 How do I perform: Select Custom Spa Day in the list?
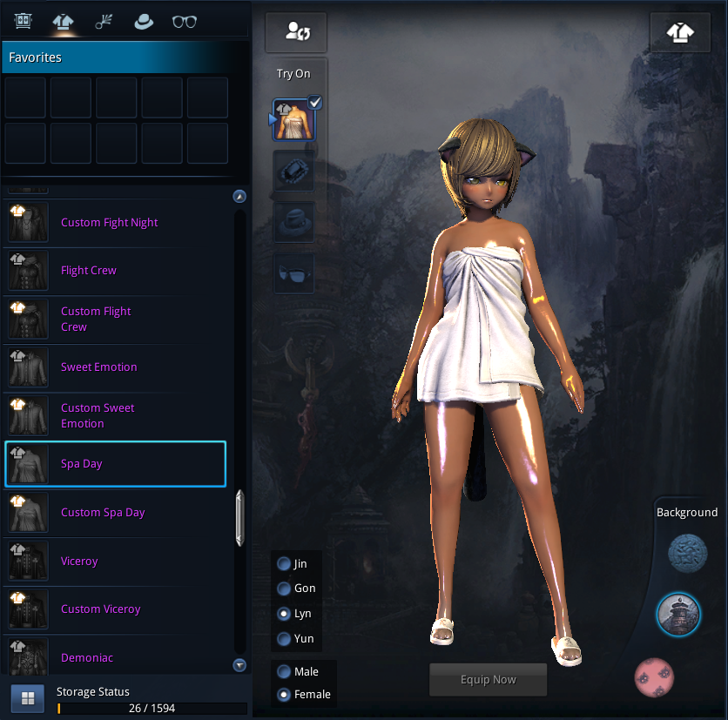(x=115, y=513)
